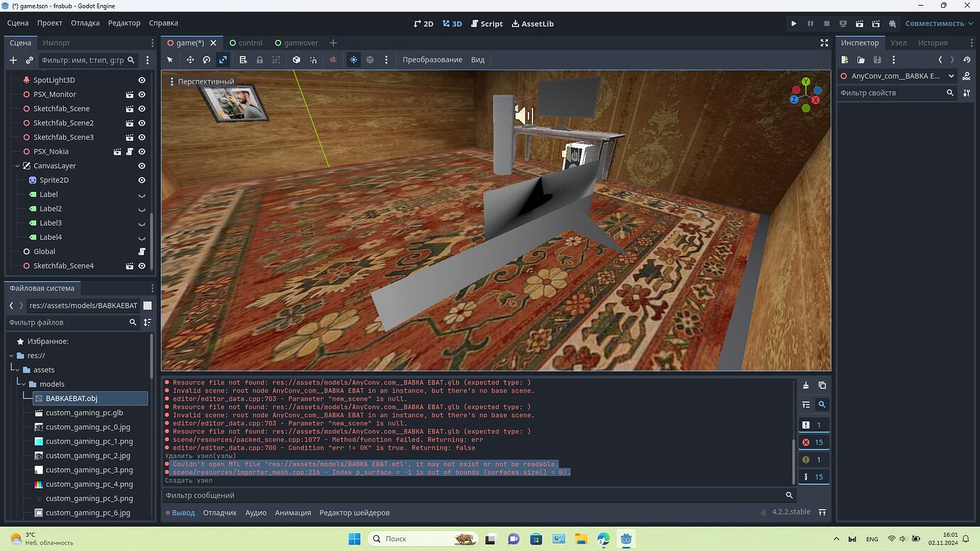
Task: Toggle Sketchfab_Scene2 visibility eye
Action: [141, 123]
